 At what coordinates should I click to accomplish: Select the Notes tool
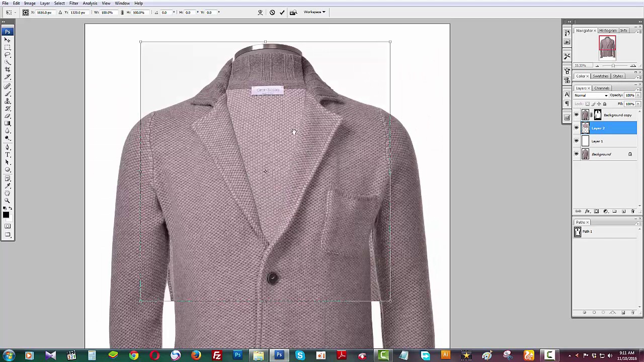(8, 178)
